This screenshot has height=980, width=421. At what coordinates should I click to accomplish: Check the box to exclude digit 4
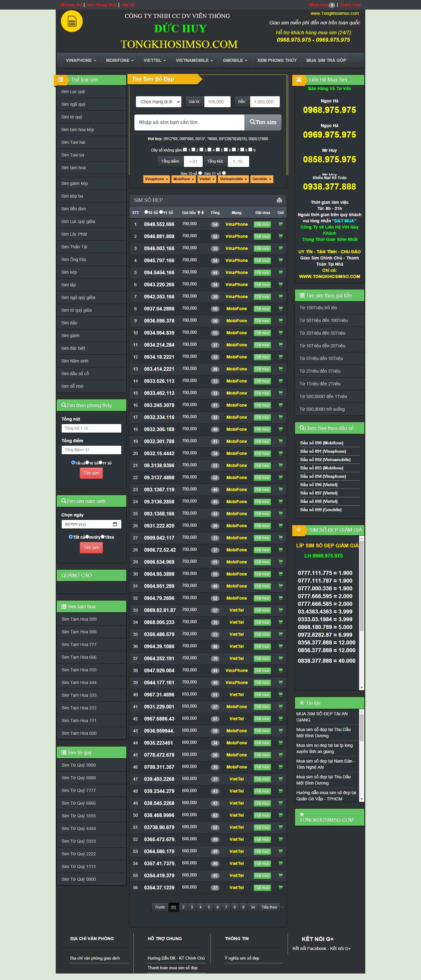[x=209, y=149]
